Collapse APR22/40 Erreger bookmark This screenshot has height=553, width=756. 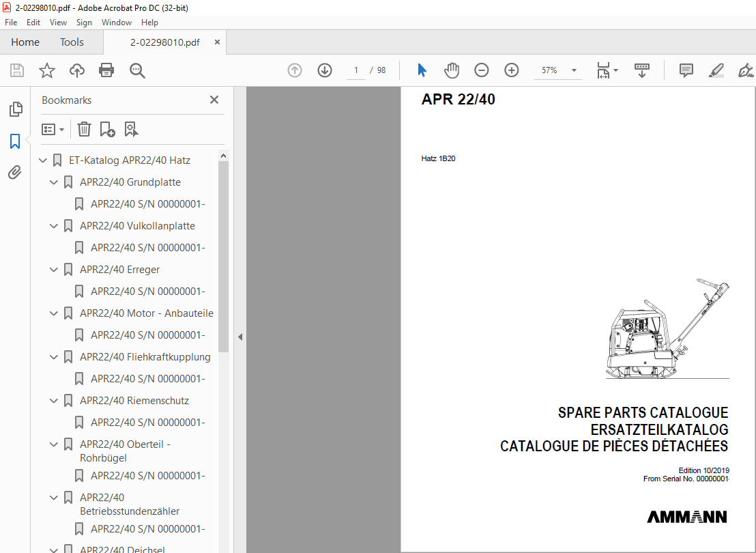tap(54, 269)
